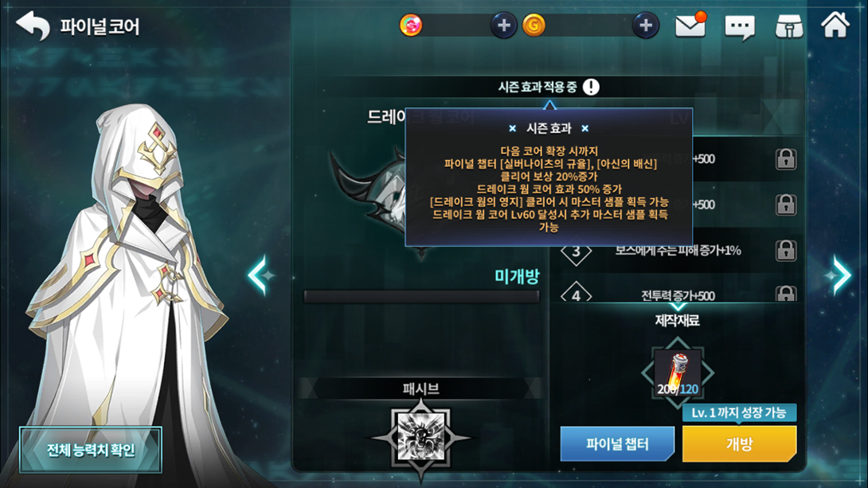This screenshot has height=488, width=868.
Task: Tap the lock on the second +500 stat row
Action: point(785,205)
